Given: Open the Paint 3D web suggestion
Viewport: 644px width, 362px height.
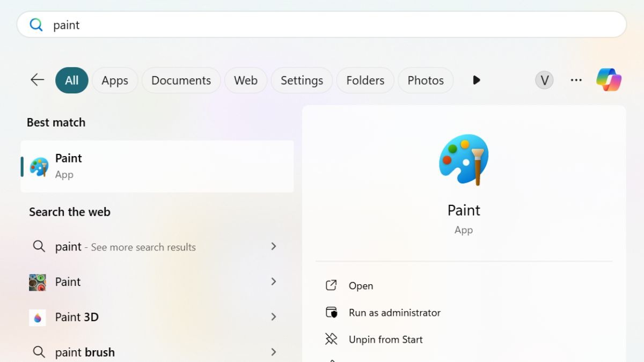Looking at the screenshot, I should point(157,317).
